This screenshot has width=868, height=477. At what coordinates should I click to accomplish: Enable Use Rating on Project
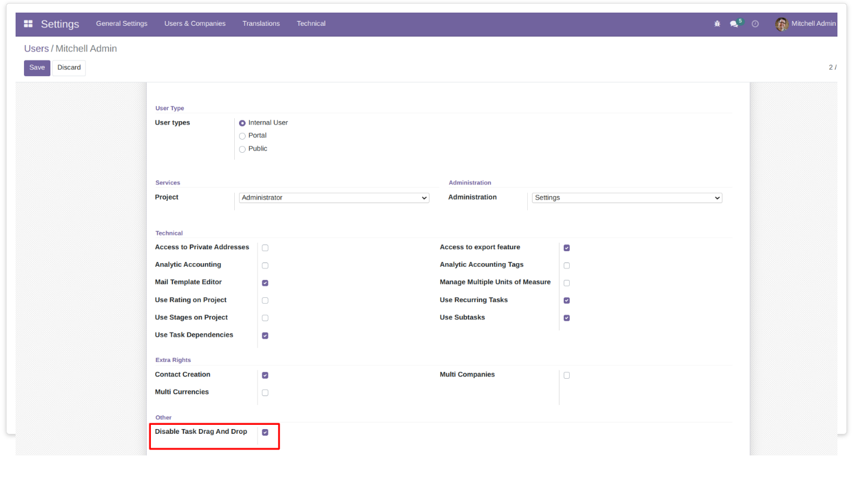point(265,301)
